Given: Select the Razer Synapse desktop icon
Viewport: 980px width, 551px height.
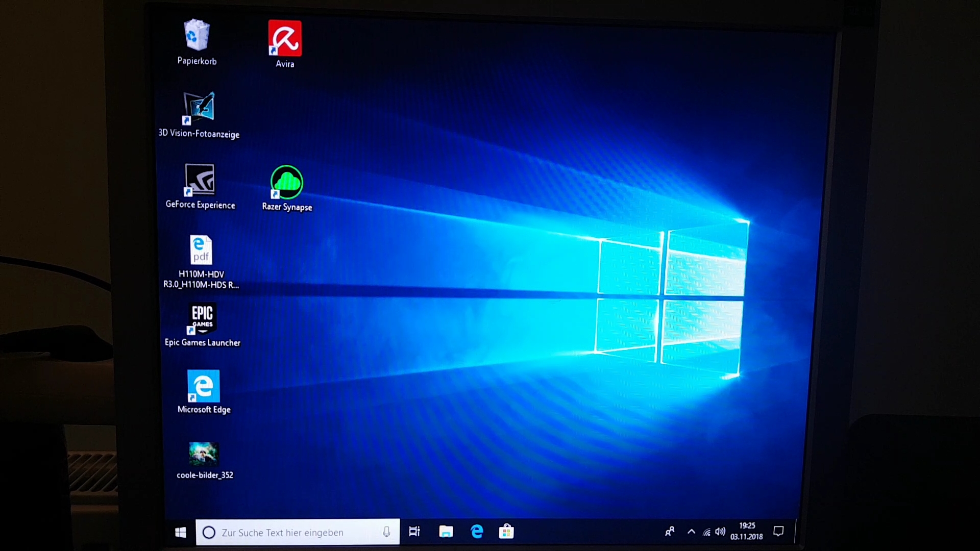Looking at the screenshot, I should pyautogui.click(x=286, y=182).
